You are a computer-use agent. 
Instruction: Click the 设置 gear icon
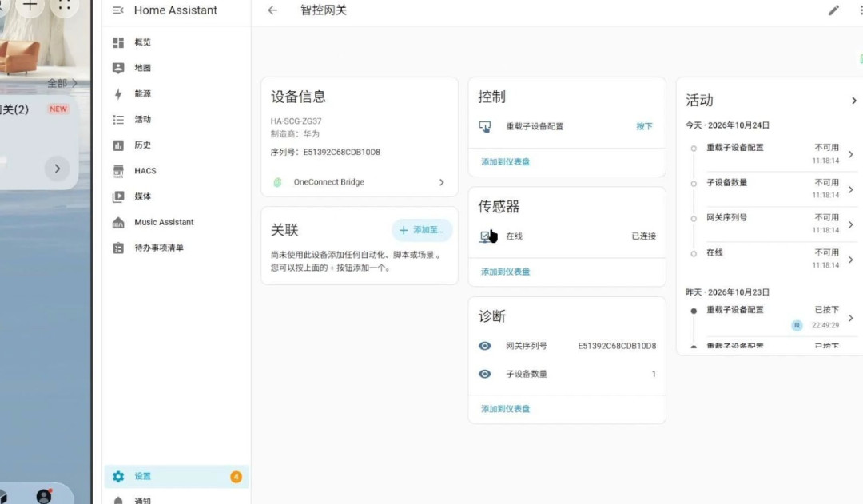pos(118,477)
